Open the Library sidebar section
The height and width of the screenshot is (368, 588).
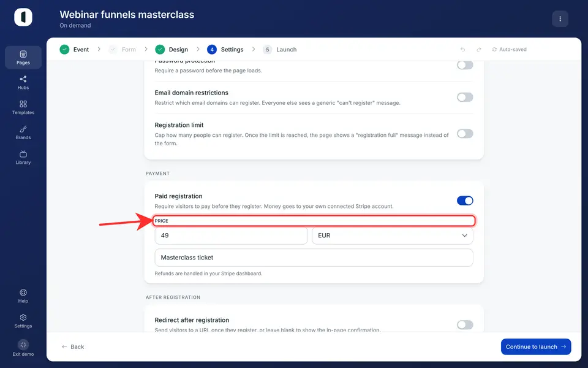coord(23,158)
